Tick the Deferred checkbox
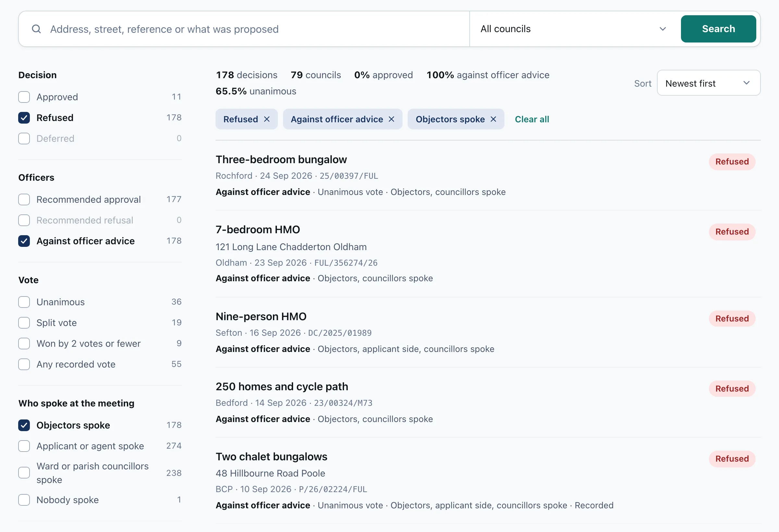Viewport: 779px width, 532px height. click(24, 139)
